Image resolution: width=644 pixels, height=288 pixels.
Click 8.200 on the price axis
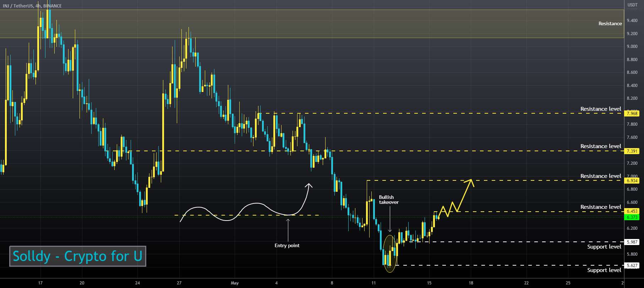click(632, 98)
